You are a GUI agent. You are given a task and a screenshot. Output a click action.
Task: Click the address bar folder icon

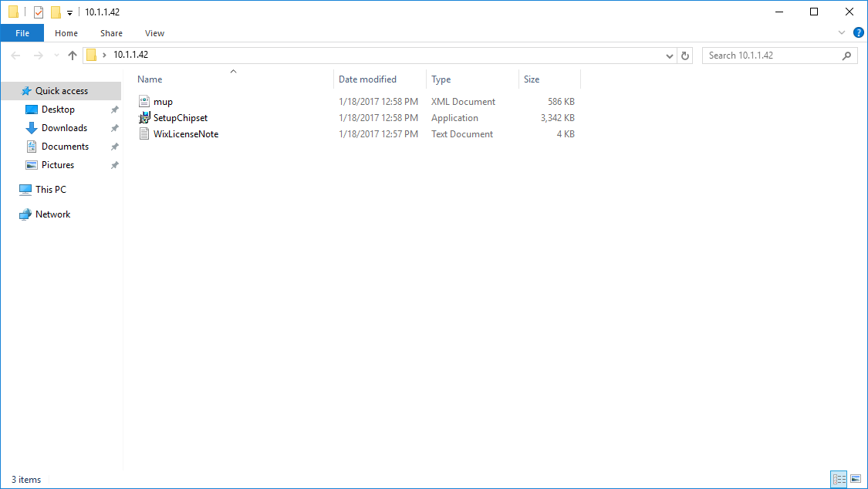91,55
